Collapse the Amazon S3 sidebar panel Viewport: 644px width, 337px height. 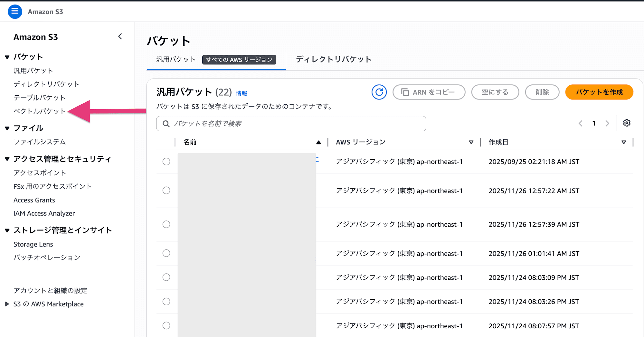click(x=120, y=36)
